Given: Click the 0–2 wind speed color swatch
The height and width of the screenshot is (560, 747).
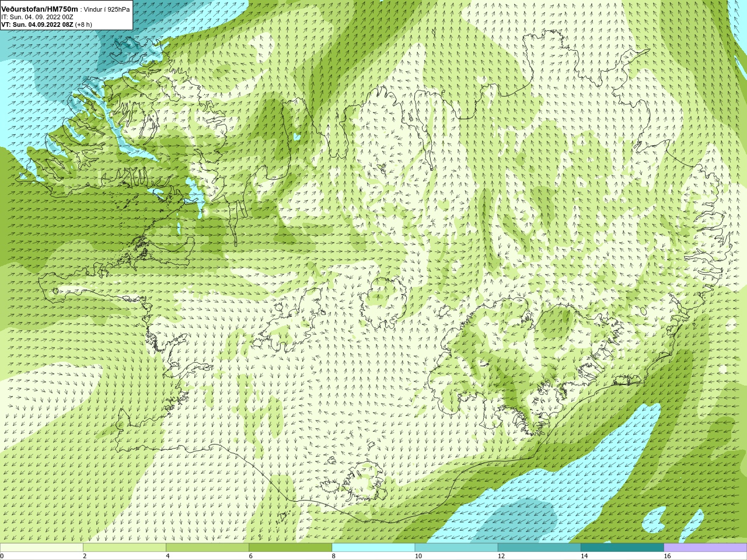Looking at the screenshot, I should click(x=41, y=548).
